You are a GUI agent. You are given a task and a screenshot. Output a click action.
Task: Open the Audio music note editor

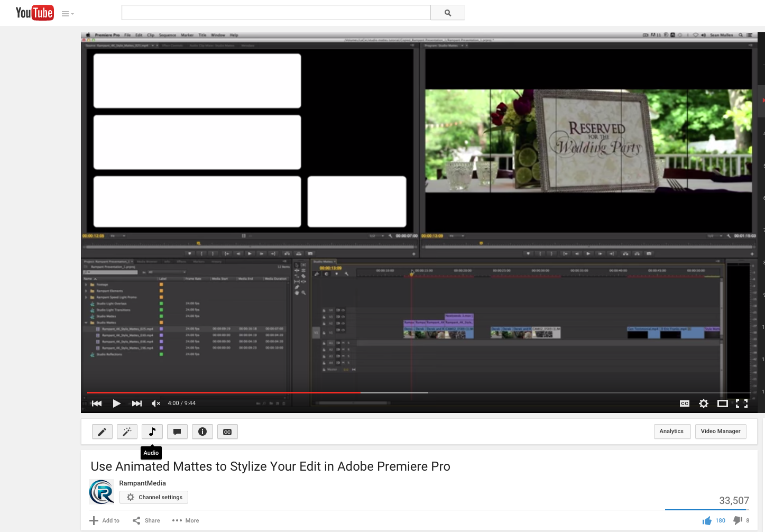click(152, 432)
